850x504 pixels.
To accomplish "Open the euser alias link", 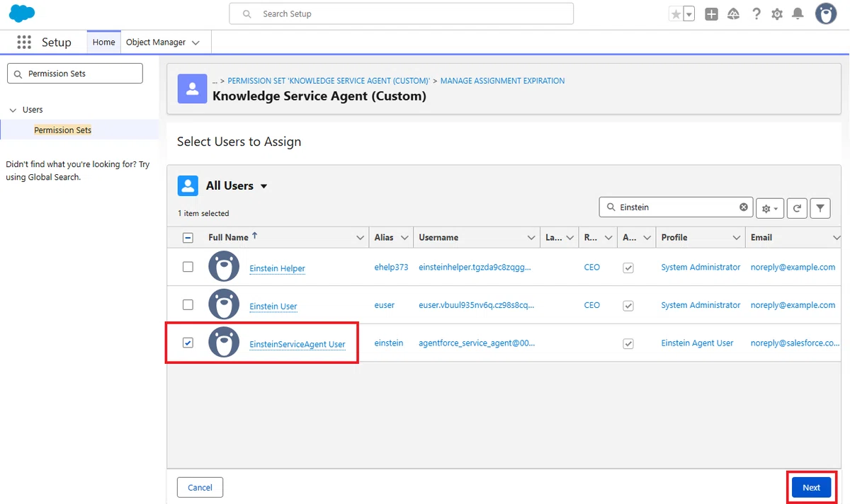I will pyautogui.click(x=385, y=305).
